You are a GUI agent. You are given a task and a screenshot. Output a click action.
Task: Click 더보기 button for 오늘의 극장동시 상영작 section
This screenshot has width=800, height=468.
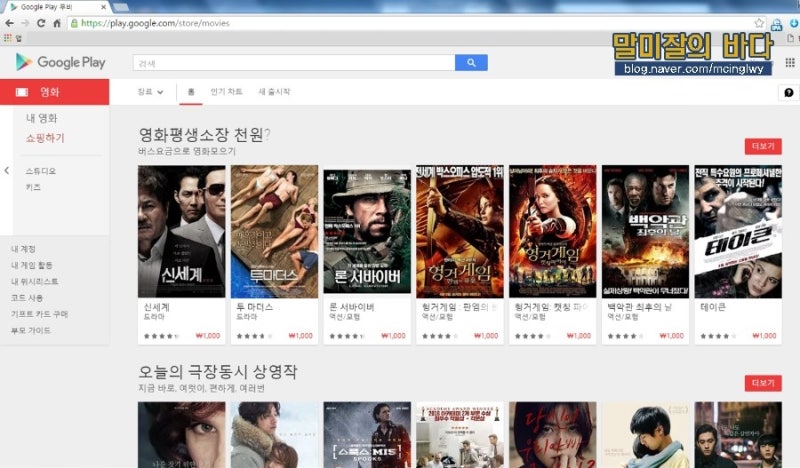(763, 383)
